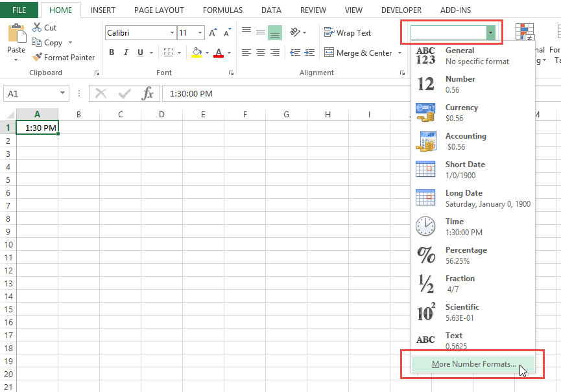Toggle italic formatting
561x392 pixels.
125,52
